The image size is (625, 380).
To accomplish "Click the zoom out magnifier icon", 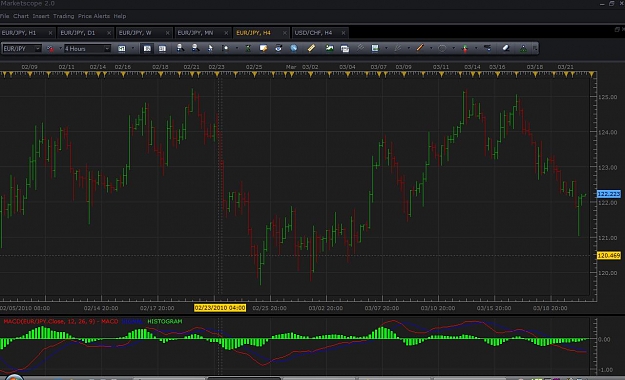I will pyautogui.click(x=195, y=48).
